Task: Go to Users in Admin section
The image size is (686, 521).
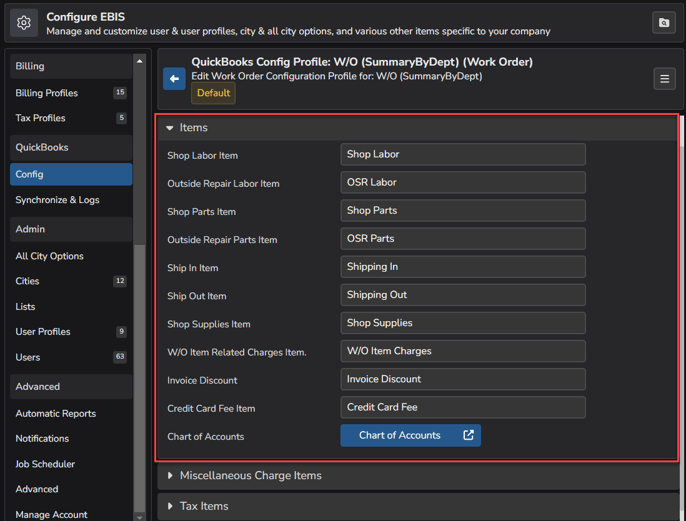Action: 28,357
